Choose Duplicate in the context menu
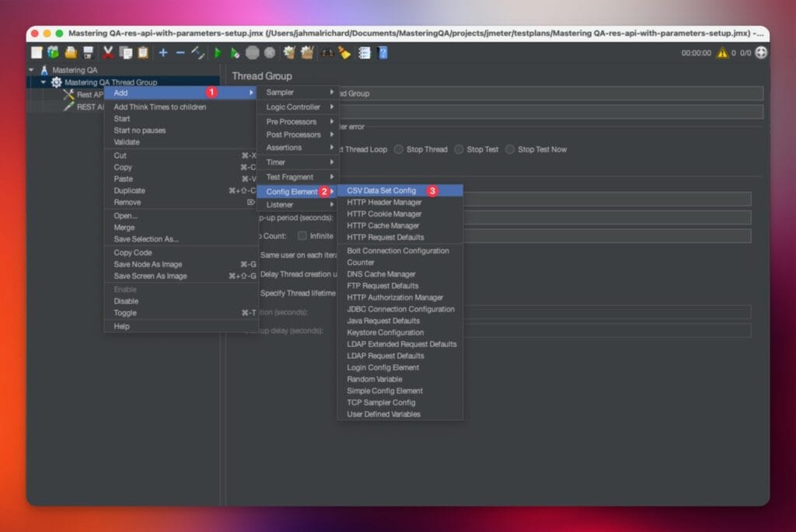 (x=180, y=191)
